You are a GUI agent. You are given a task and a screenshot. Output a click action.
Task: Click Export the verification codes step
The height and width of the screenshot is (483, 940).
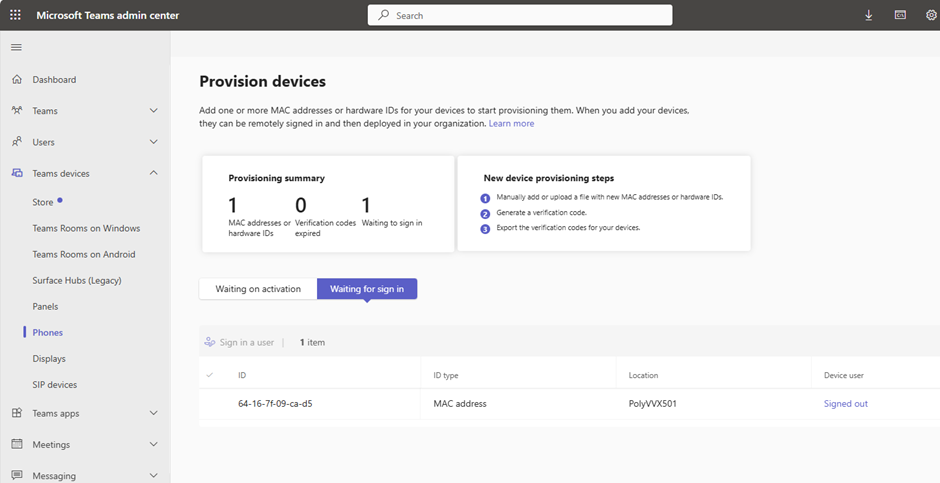point(568,228)
